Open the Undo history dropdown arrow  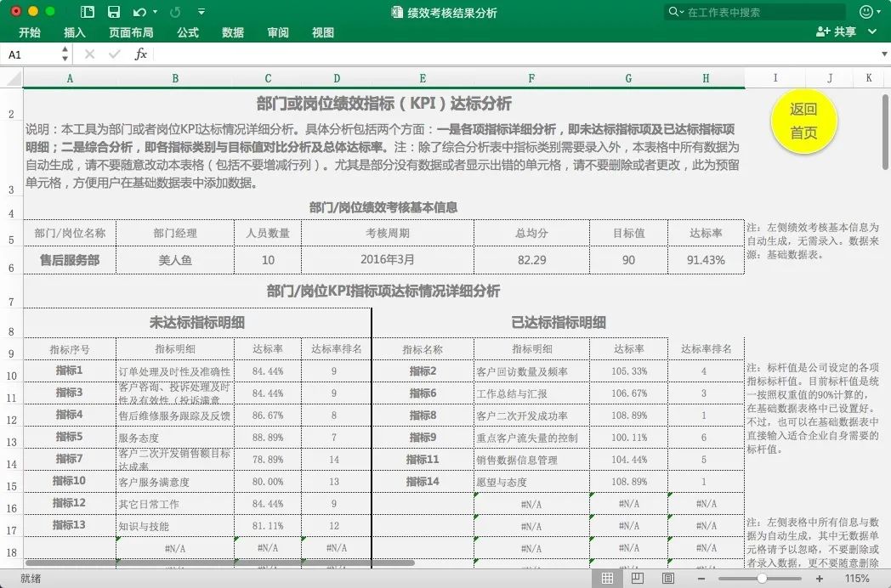[155, 12]
